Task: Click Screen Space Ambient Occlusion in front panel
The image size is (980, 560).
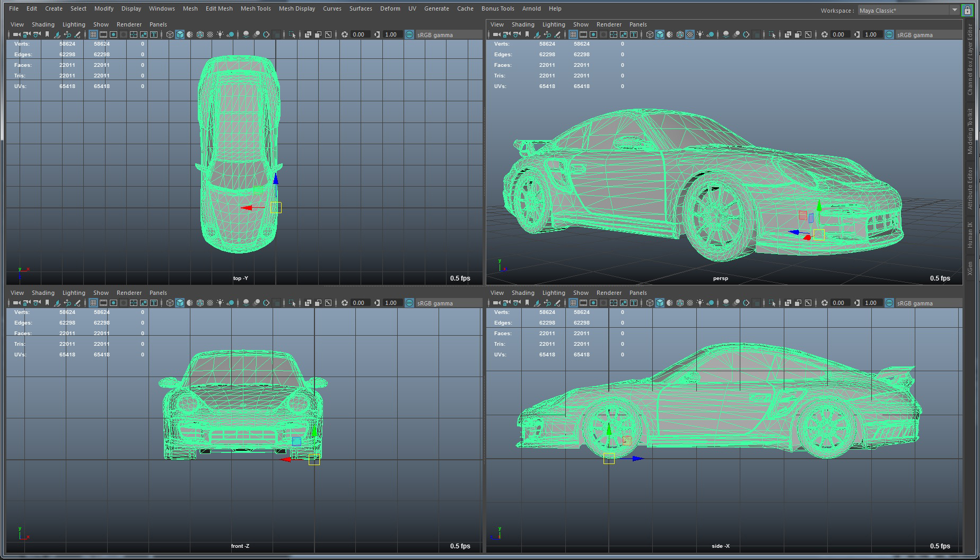Action: [246, 303]
